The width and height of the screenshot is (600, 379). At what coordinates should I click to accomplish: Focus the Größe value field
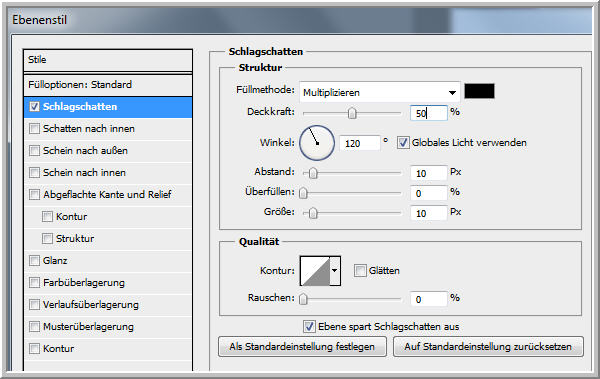(x=429, y=213)
